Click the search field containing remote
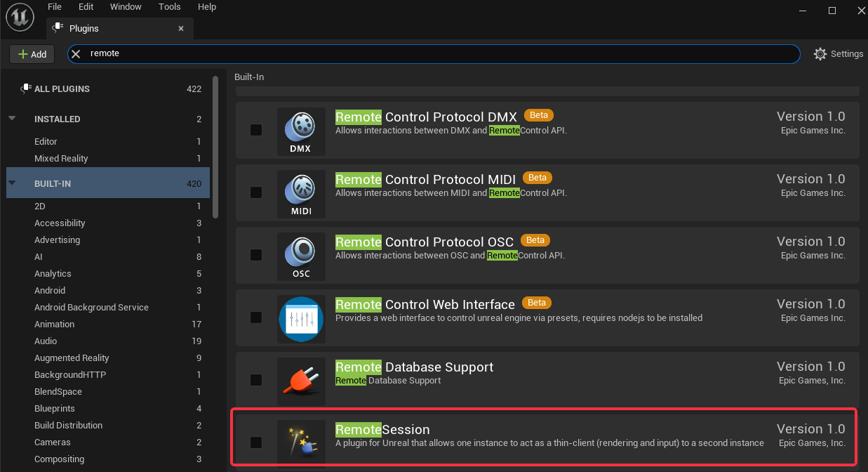Viewport: 868px width, 472px height. pyautogui.click(x=434, y=54)
